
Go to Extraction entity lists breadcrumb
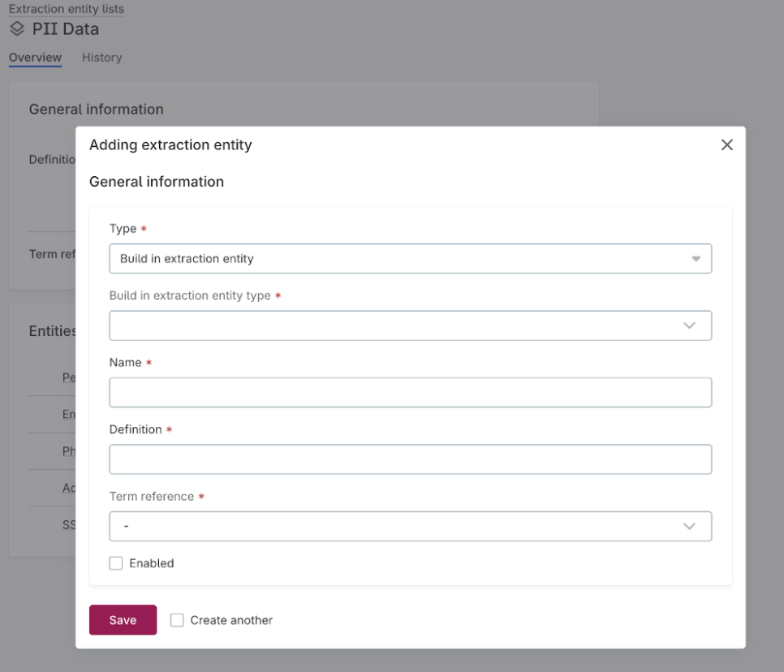(x=67, y=9)
